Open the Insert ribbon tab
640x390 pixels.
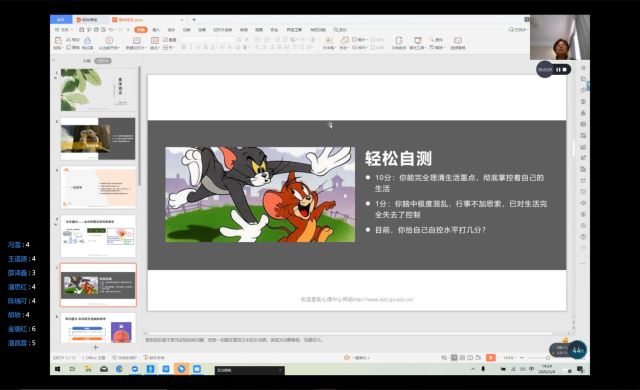coord(156,30)
